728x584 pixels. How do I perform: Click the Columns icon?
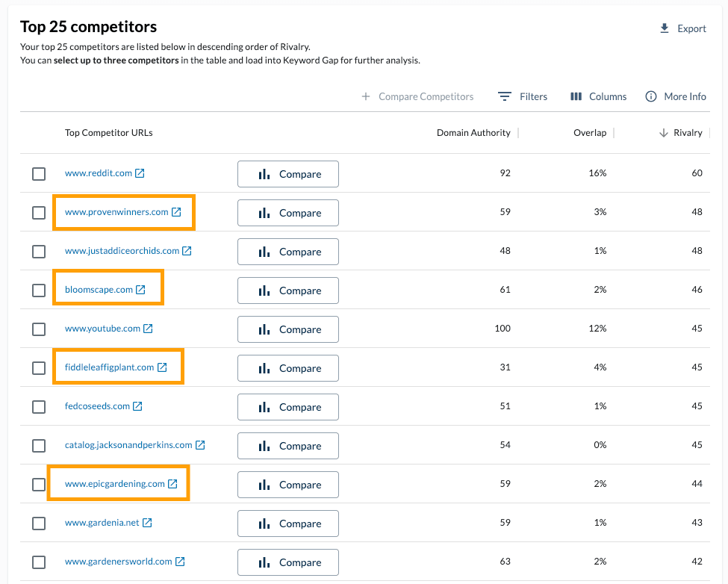pyautogui.click(x=575, y=96)
